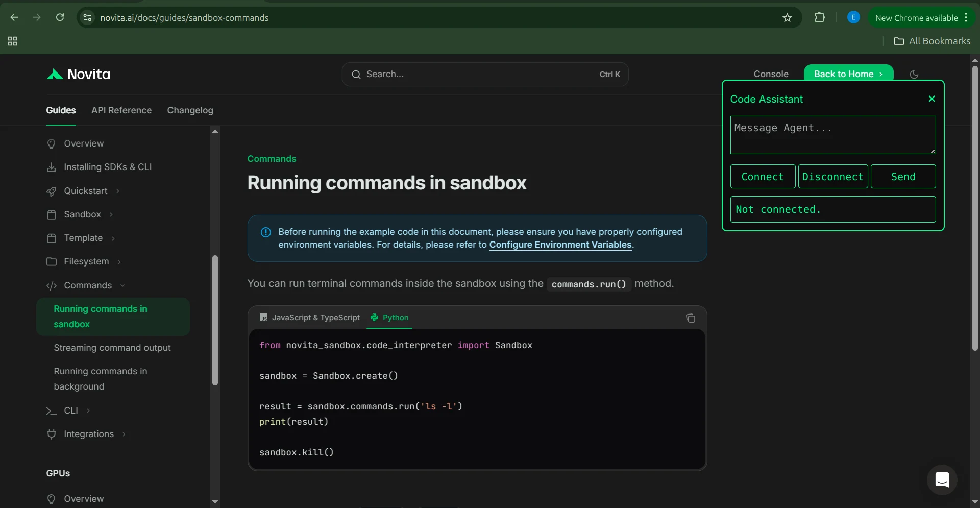Image resolution: width=980 pixels, height=508 pixels.
Task: Click the CLI terminal prompt icon
Action: coord(51,410)
